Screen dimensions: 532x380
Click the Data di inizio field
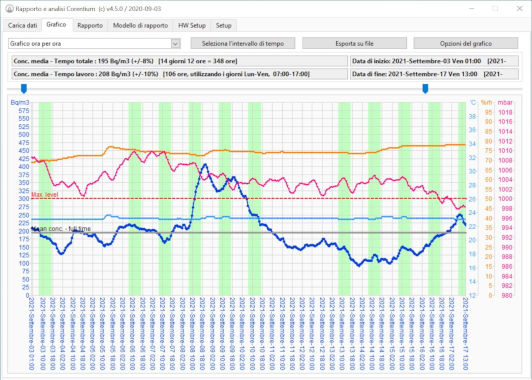[435, 61]
